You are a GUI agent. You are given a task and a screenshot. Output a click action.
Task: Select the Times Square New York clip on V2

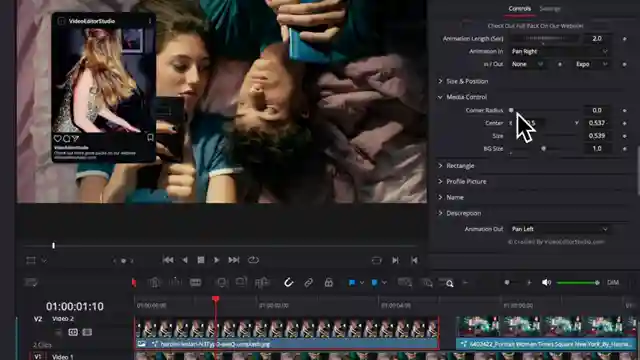tap(546, 333)
